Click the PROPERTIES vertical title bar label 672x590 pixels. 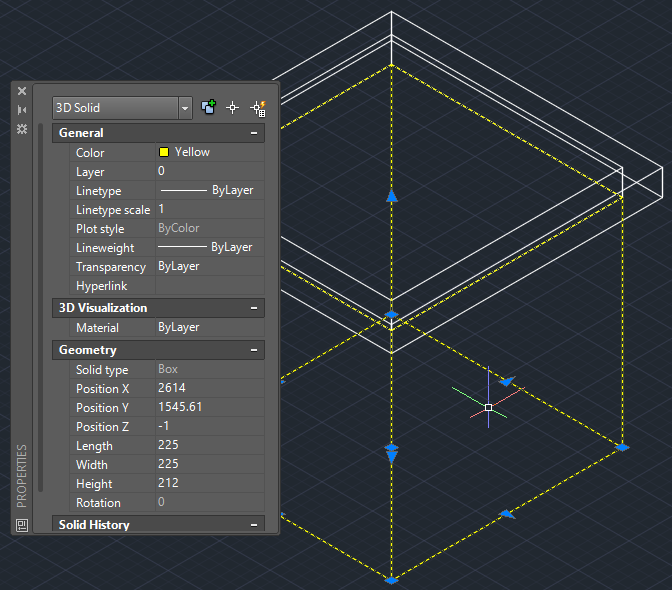pyautogui.click(x=22, y=476)
